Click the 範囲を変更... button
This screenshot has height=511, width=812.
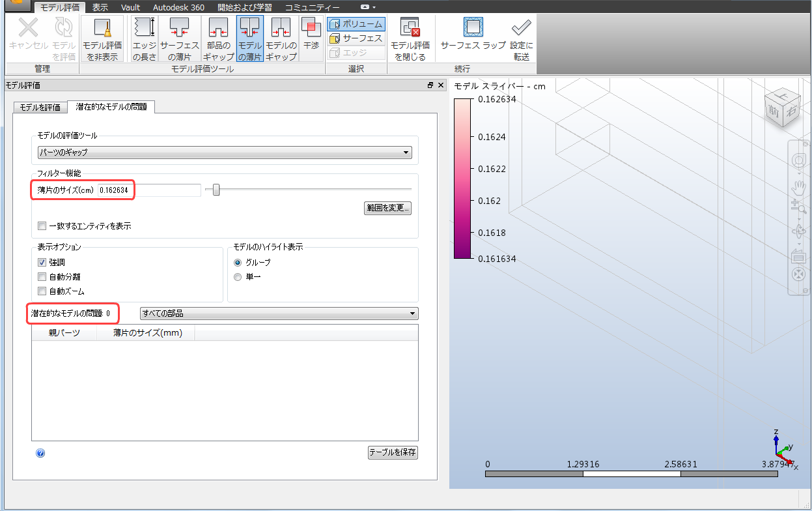point(387,209)
